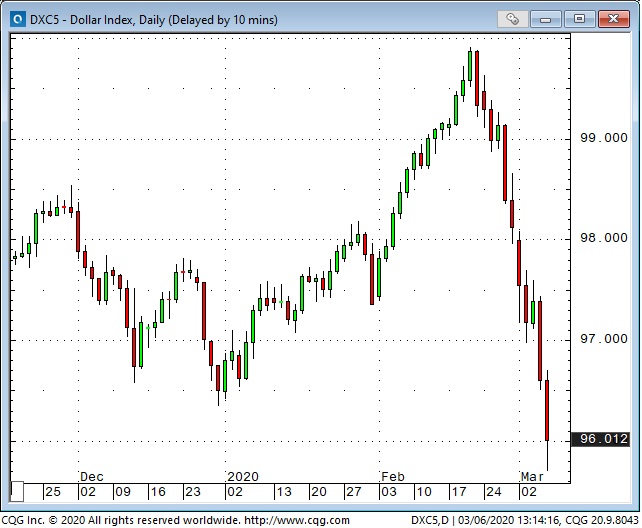
Task: Click the http://www.cqg.com link text
Action: pos(297,520)
